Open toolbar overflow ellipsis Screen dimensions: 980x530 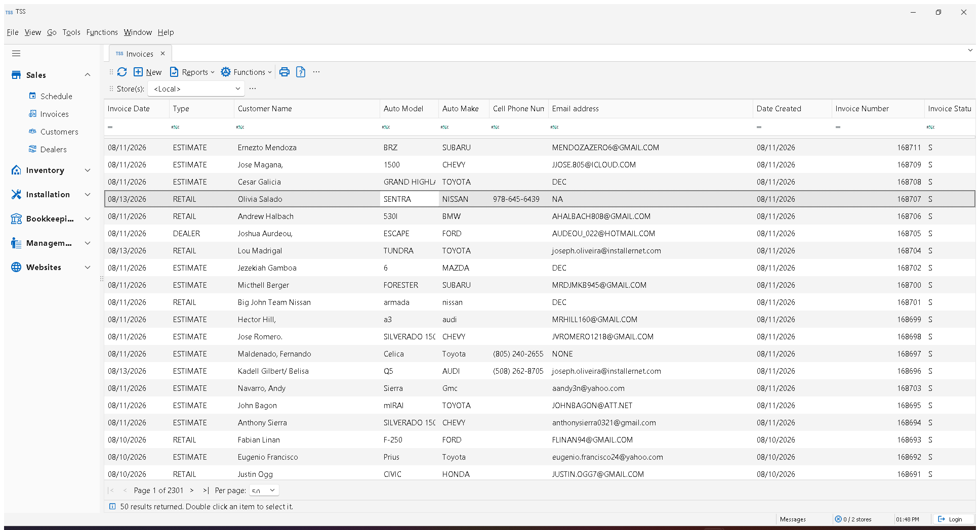point(316,72)
